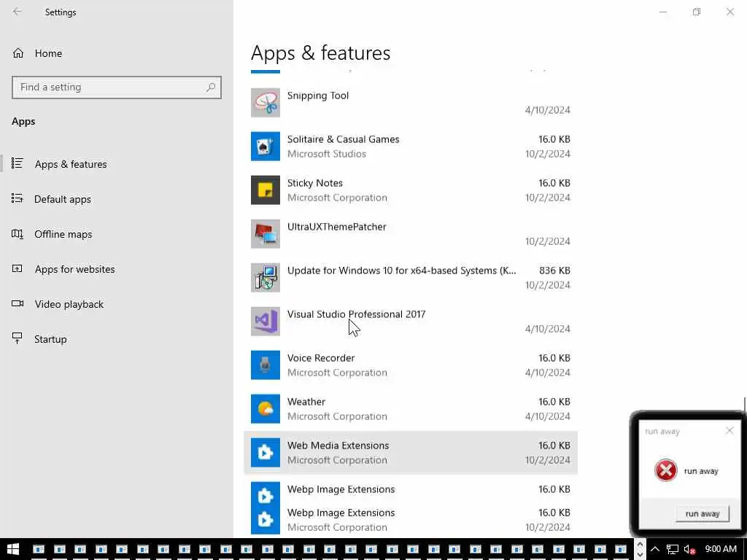Select the Sticky Notes entry name
747x560 pixels.
click(315, 183)
